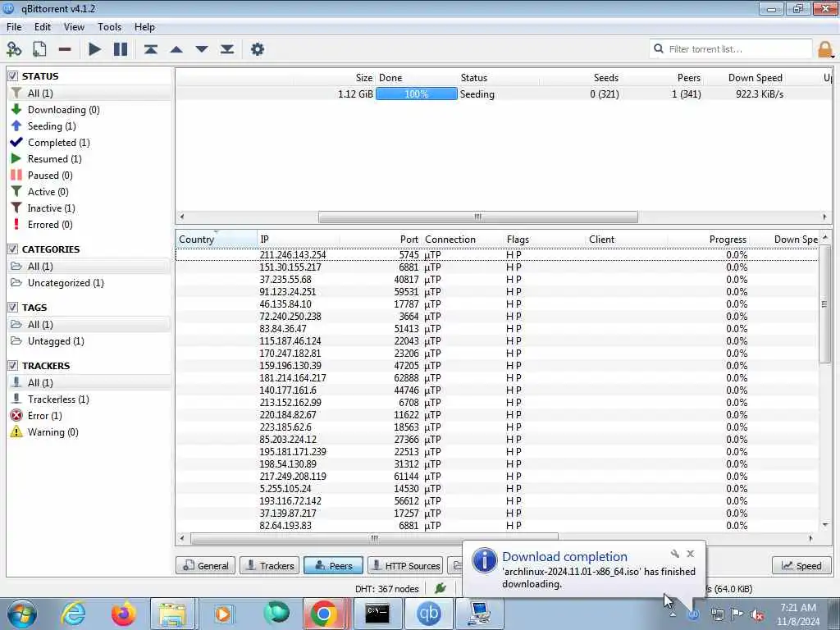Image resolution: width=840 pixels, height=630 pixels.
Task: Move torrent to top of queue
Action: [x=151, y=49]
